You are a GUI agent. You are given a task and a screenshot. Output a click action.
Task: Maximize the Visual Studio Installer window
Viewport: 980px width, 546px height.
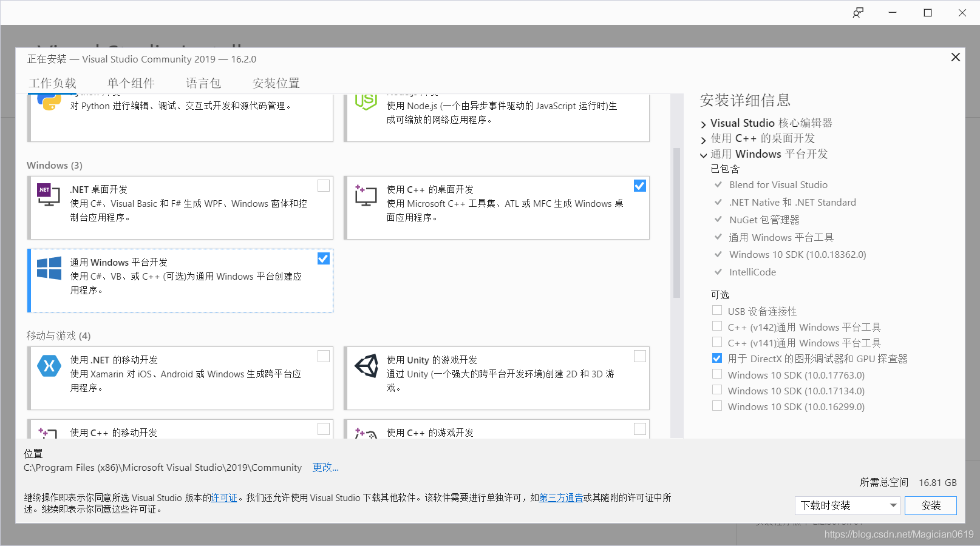coord(928,13)
